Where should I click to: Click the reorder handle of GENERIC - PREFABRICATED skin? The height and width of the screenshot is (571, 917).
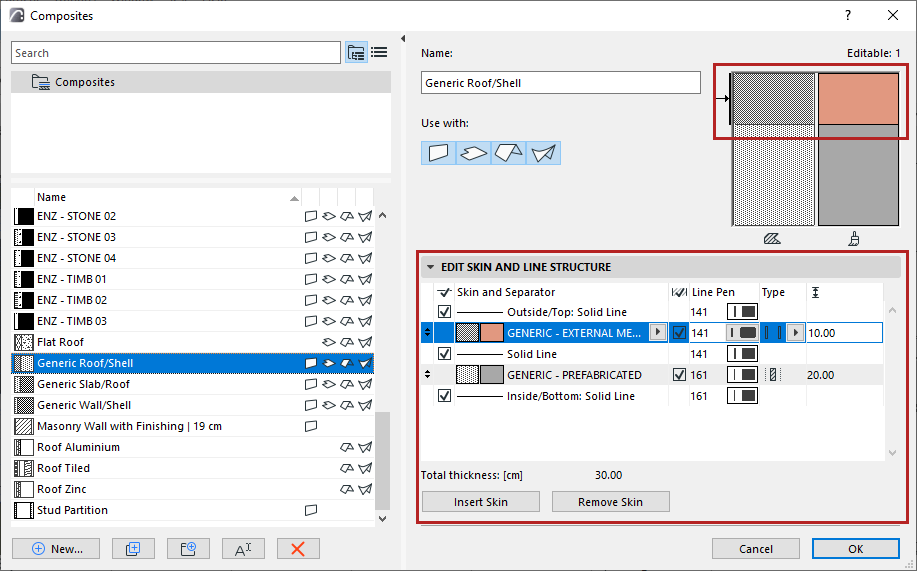[x=428, y=374]
